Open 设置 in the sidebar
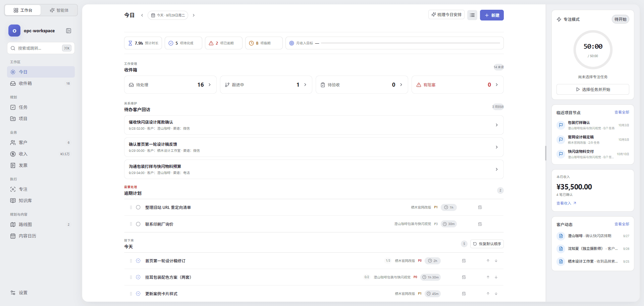This screenshot has height=306, width=644. (41, 293)
